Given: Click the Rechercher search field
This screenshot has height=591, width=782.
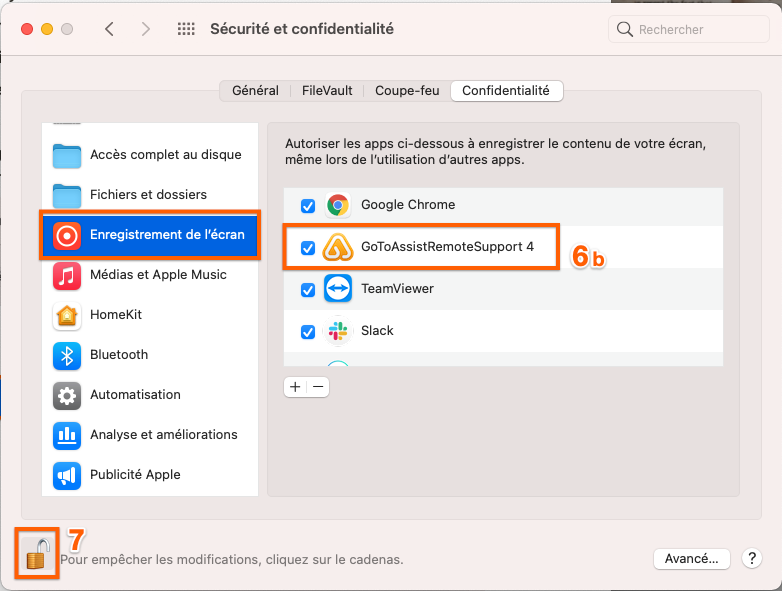Looking at the screenshot, I should click(x=689, y=29).
